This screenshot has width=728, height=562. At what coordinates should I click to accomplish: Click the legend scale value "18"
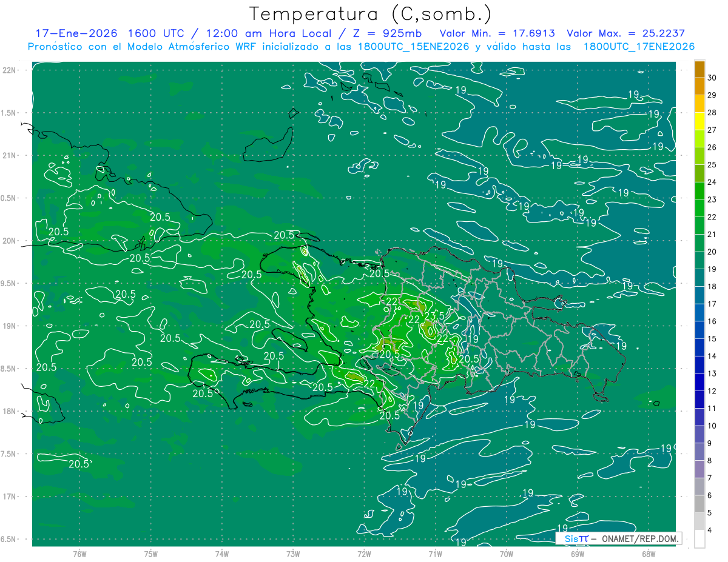(712, 287)
